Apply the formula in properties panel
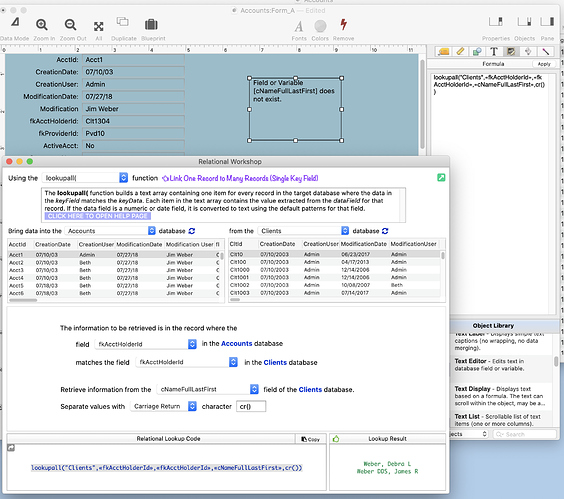564x499 pixels. 544,64
